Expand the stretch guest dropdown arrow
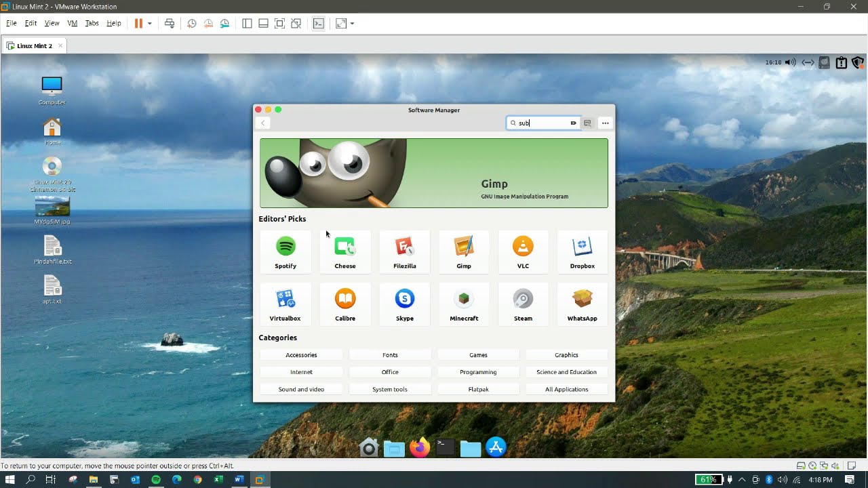This screenshot has height=488, width=868. 352,23
